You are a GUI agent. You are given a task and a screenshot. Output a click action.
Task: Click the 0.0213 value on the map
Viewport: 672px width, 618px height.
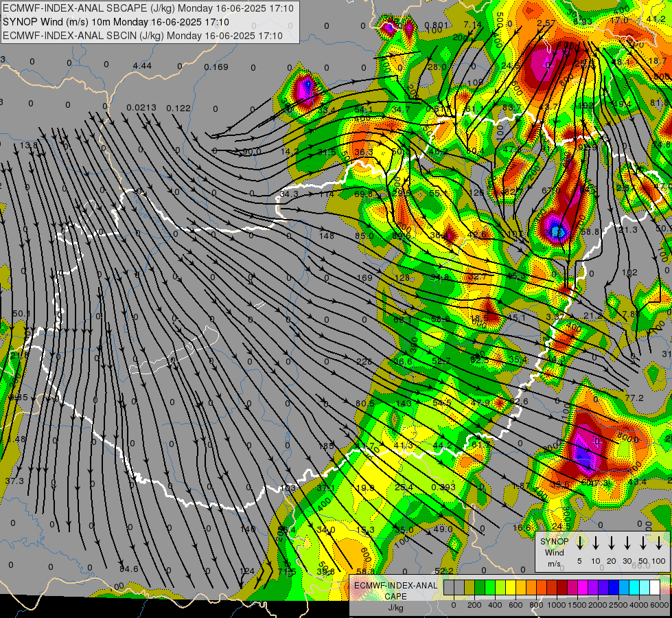pyautogui.click(x=141, y=107)
